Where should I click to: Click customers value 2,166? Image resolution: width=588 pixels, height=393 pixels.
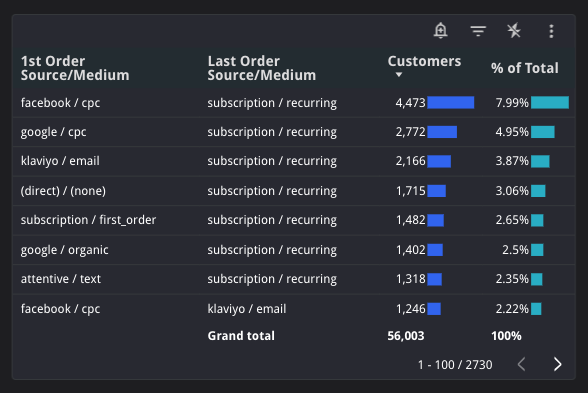click(411, 161)
